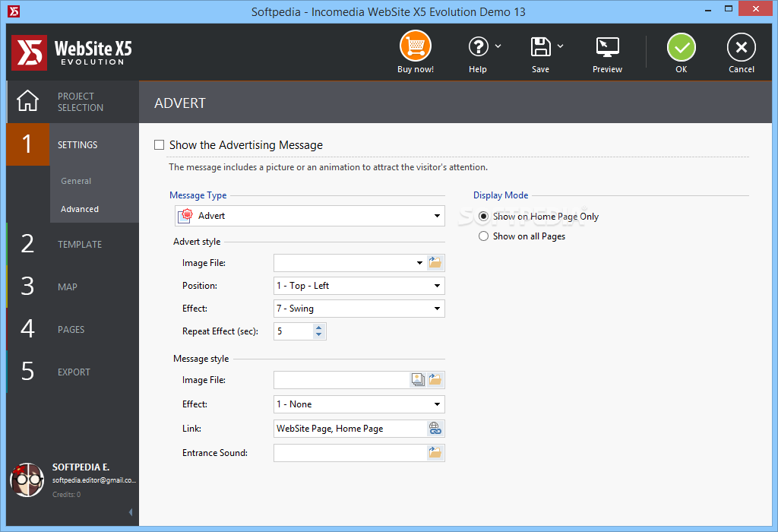Image resolution: width=778 pixels, height=532 pixels.
Task: Open the Preview monitor icon
Action: [x=607, y=47]
